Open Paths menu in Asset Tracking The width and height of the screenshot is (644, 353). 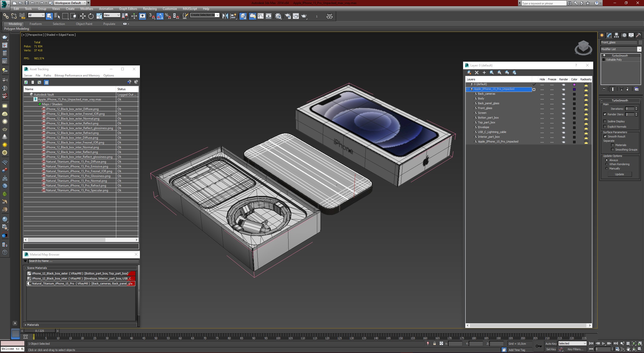click(x=47, y=76)
